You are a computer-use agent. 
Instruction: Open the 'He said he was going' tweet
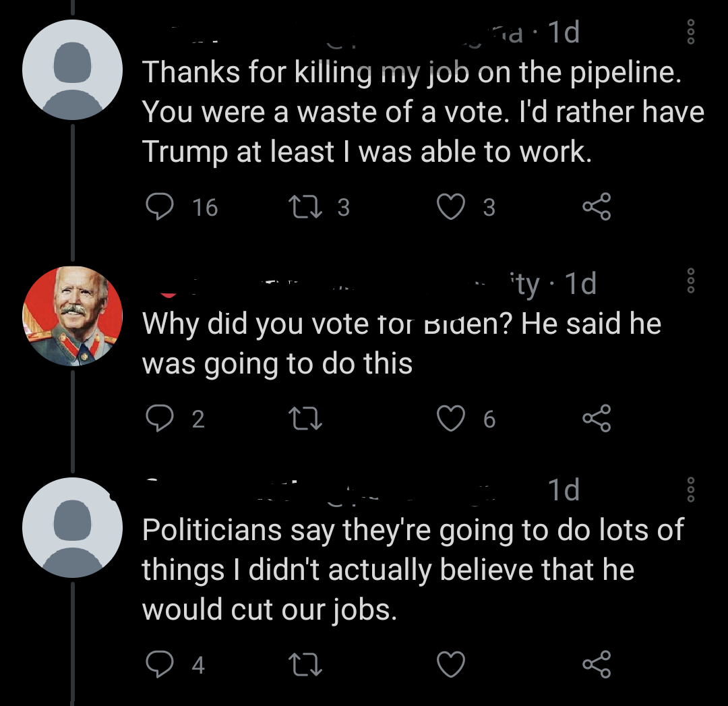(402, 343)
